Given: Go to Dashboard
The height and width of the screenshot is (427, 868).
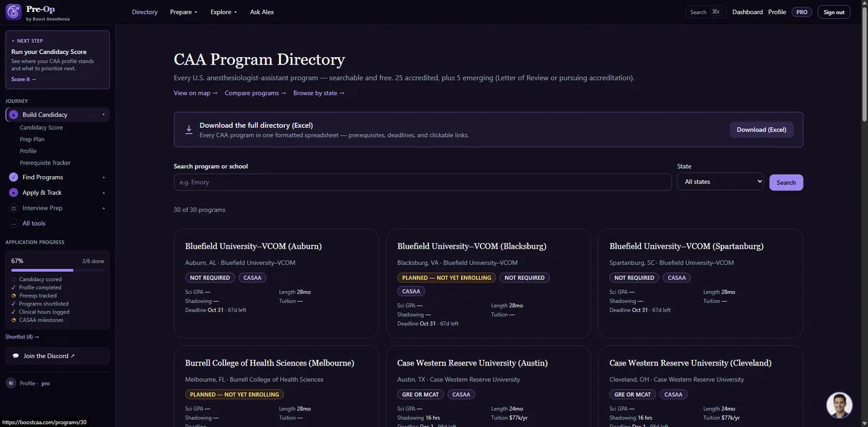Looking at the screenshot, I should point(747,12).
